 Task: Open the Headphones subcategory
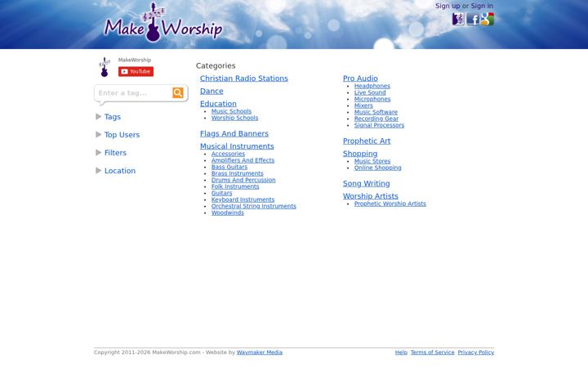(372, 86)
